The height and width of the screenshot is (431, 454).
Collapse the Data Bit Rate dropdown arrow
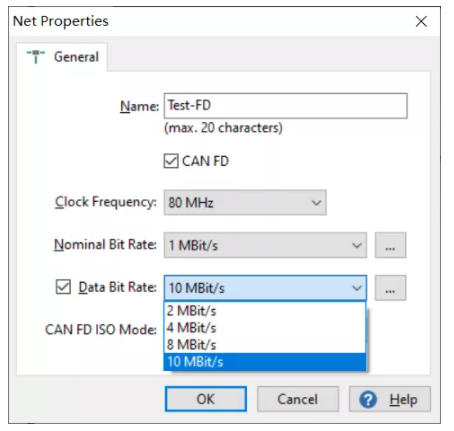[x=357, y=288]
